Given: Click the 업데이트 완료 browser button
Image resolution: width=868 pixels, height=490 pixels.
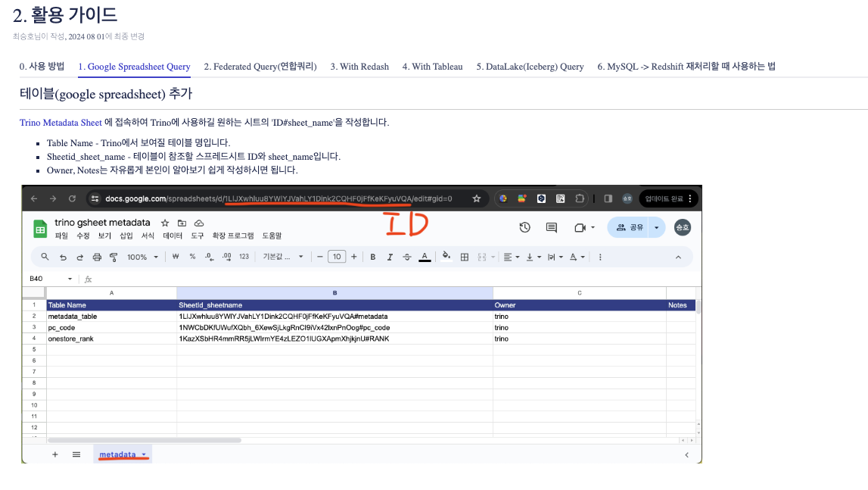Looking at the screenshot, I should click(669, 198).
